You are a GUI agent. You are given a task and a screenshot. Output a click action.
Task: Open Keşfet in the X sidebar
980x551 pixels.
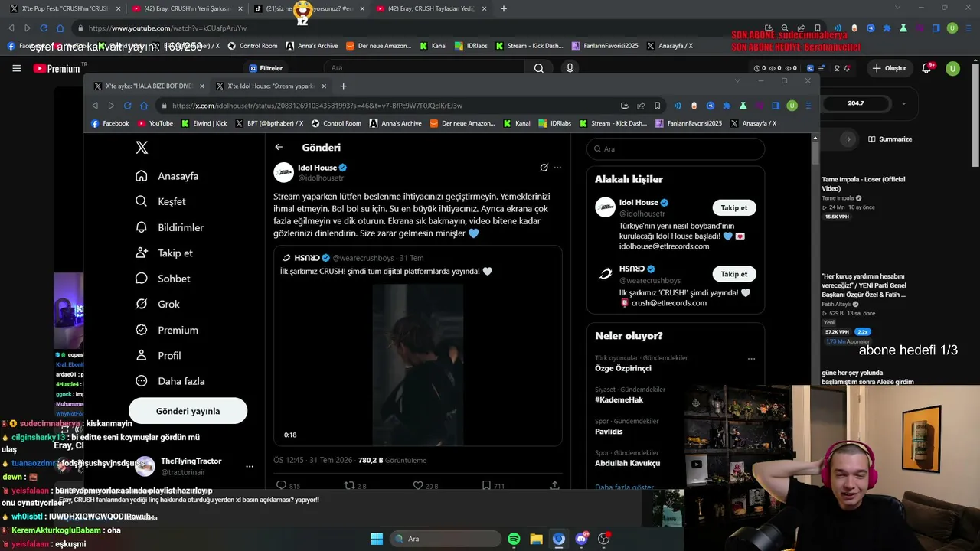click(x=160, y=201)
